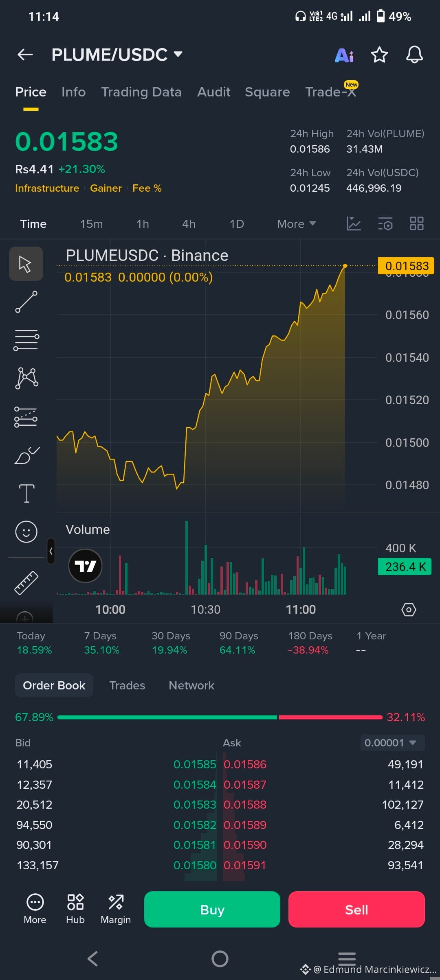This screenshot has height=980, width=440.
Task: Tap the green Buy button
Action: click(212, 910)
